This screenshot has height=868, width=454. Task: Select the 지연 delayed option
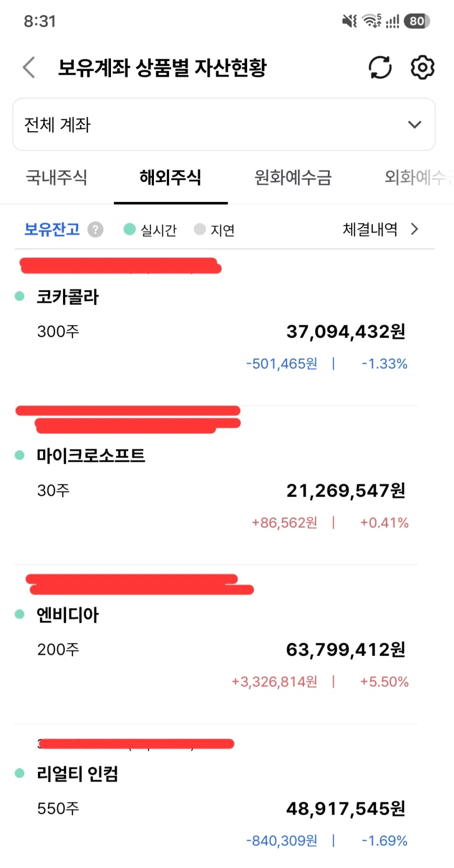(x=214, y=230)
